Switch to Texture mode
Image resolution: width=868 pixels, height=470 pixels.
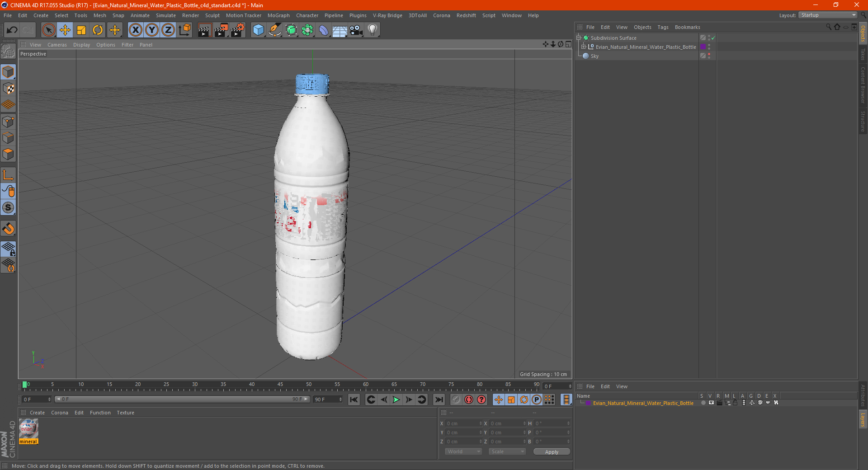pos(8,89)
